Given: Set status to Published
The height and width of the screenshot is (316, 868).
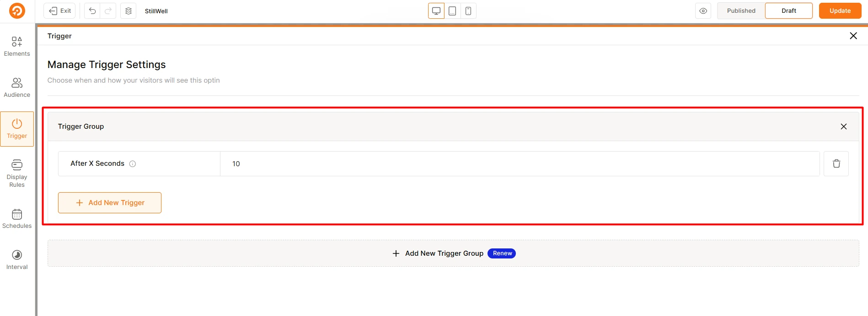Looking at the screenshot, I should 741,11.
